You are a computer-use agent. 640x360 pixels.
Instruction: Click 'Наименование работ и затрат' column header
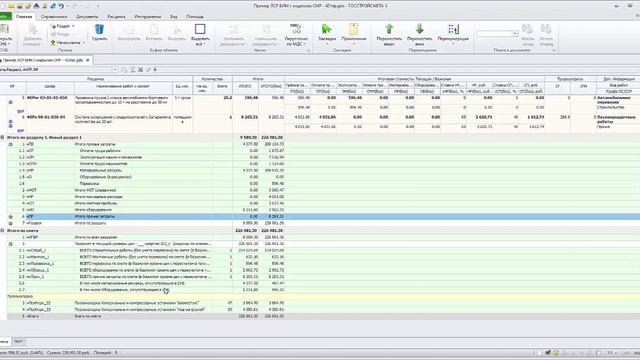click(x=123, y=87)
